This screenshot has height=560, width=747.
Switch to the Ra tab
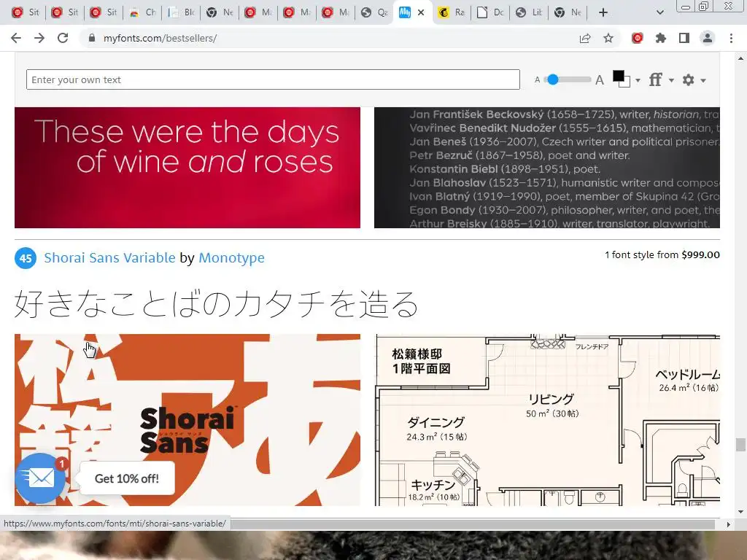point(452,12)
